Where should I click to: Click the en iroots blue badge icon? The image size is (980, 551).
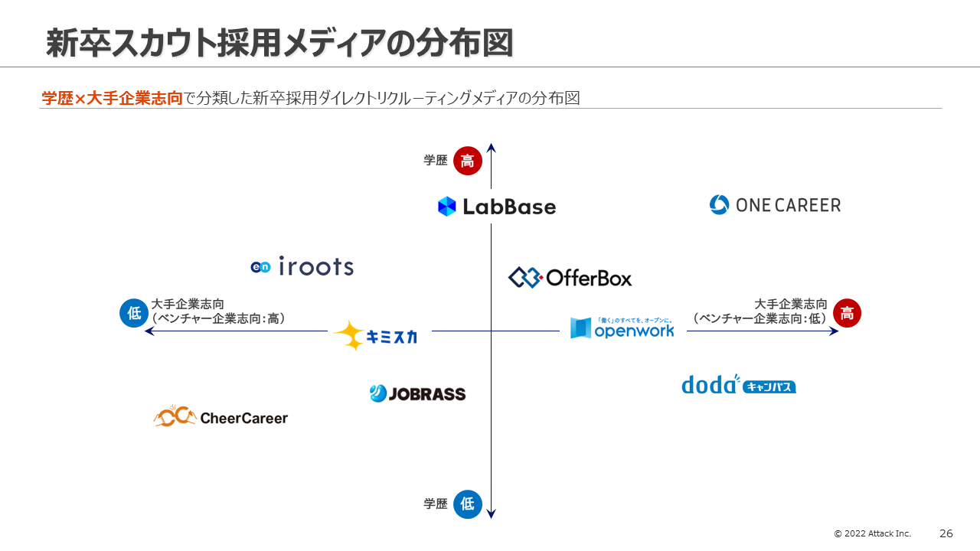coord(260,267)
